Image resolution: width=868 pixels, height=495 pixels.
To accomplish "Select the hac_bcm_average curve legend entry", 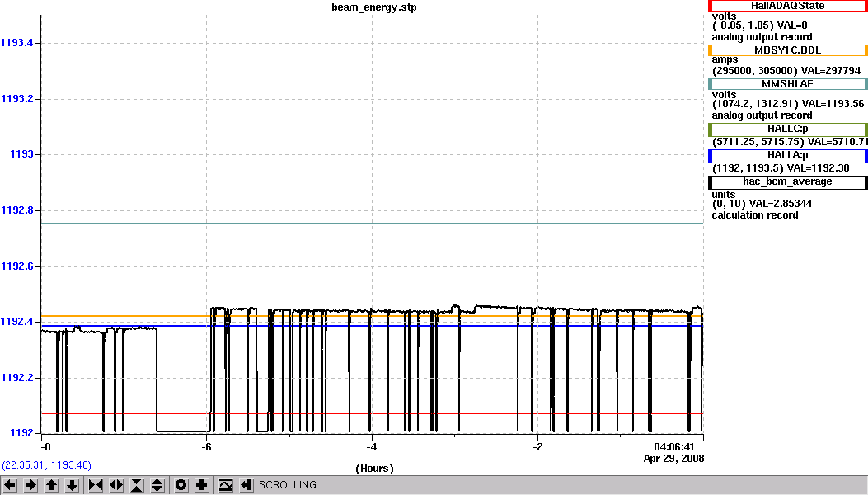I will [x=787, y=182].
